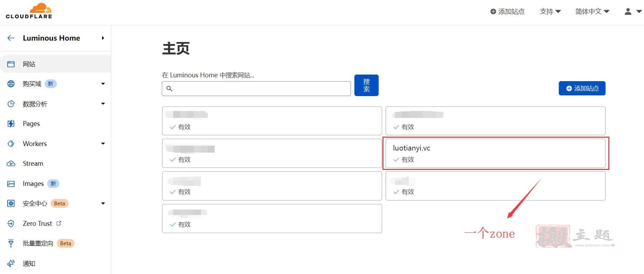Click the Cloudflare logo
This screenshot has height=274, width=644.
coord(29,11)
